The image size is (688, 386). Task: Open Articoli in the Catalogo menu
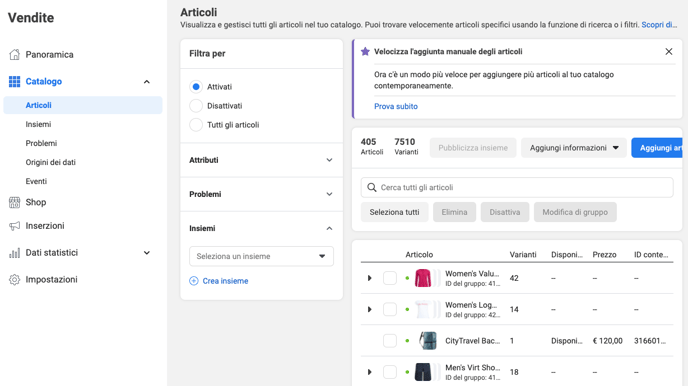pyautogui.click(x=83, y=105)
